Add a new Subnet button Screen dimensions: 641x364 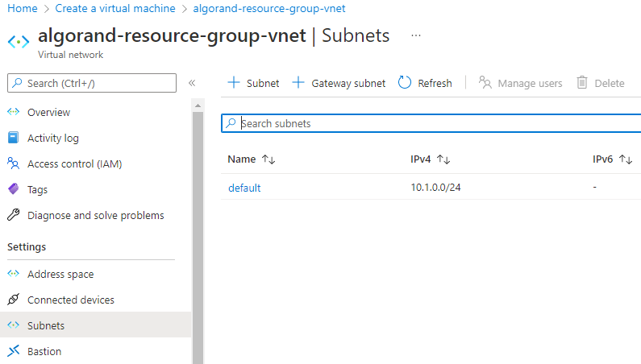coord(253,83)
